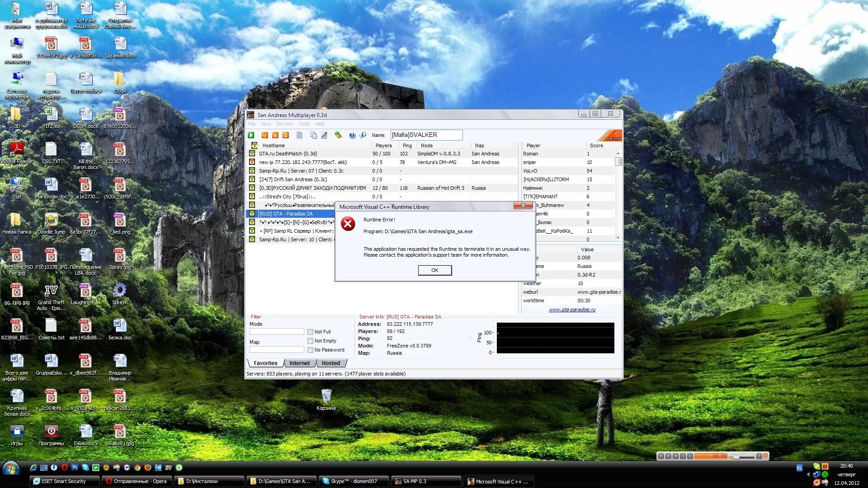868x488 pixels.
Task: Switch to ESET Smart Security in taskbar
Action: [64, 481]
